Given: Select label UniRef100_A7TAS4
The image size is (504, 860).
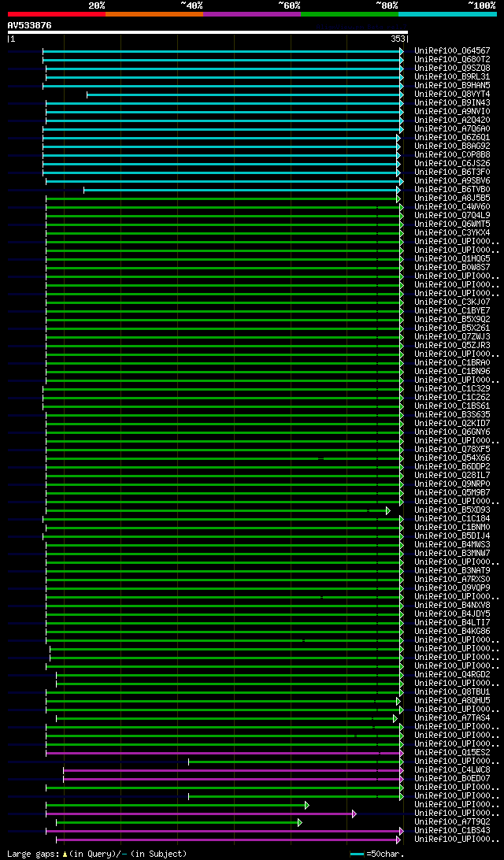Looking at the screenshot, I should tap(453, 718).
